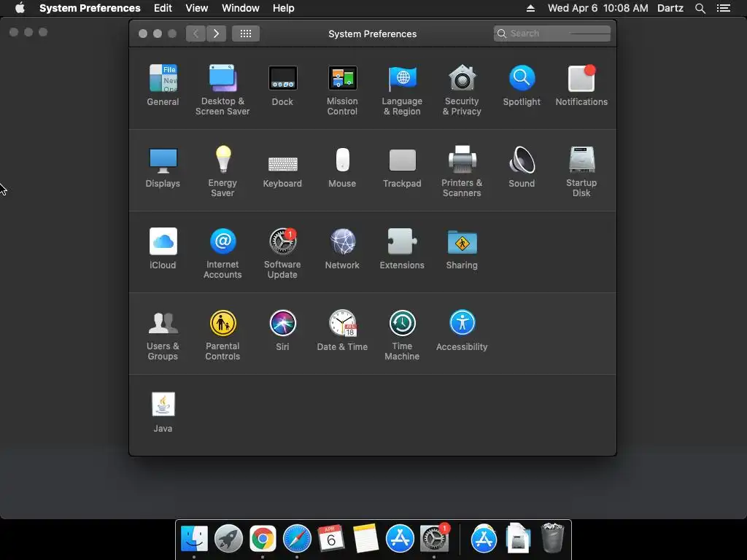Image resolution: width=747 pixels, height=560 pixels.
Task: Open the Downloads stack in Dock
Action: [x=518, y=538]
